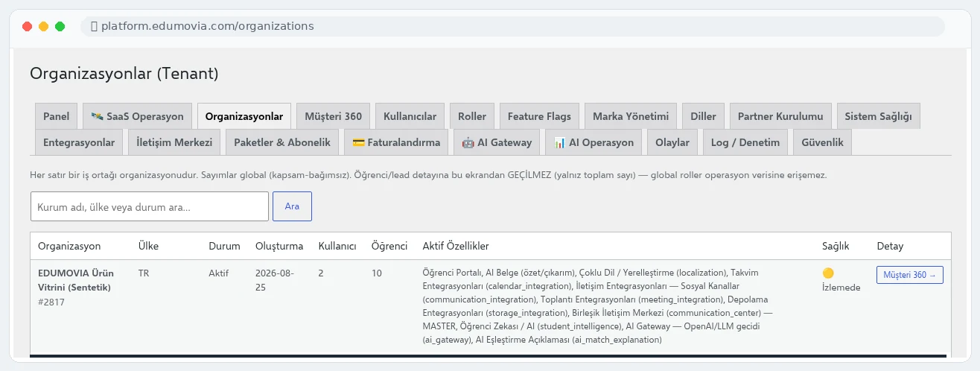Click the yellow health status dot

click(x=828, y=273)
